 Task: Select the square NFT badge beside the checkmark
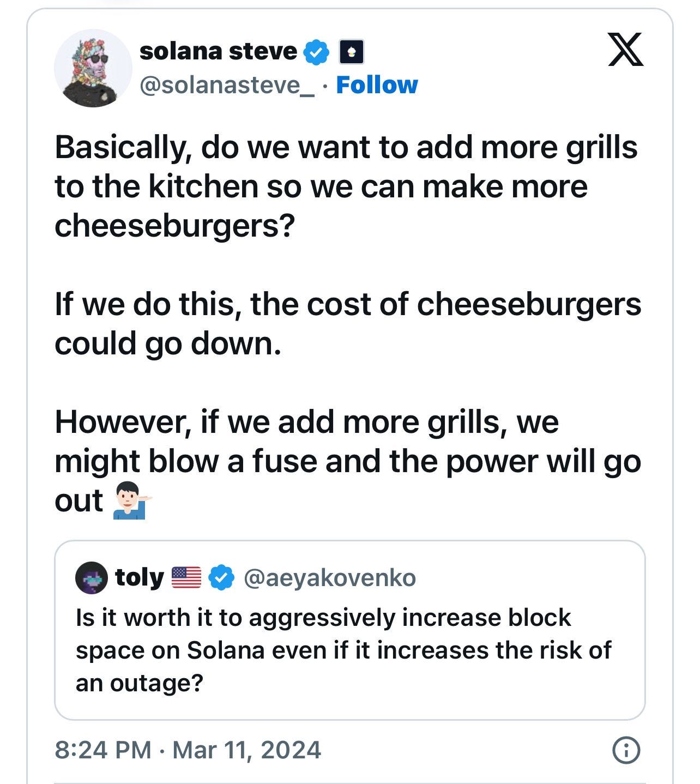point(352,53)
